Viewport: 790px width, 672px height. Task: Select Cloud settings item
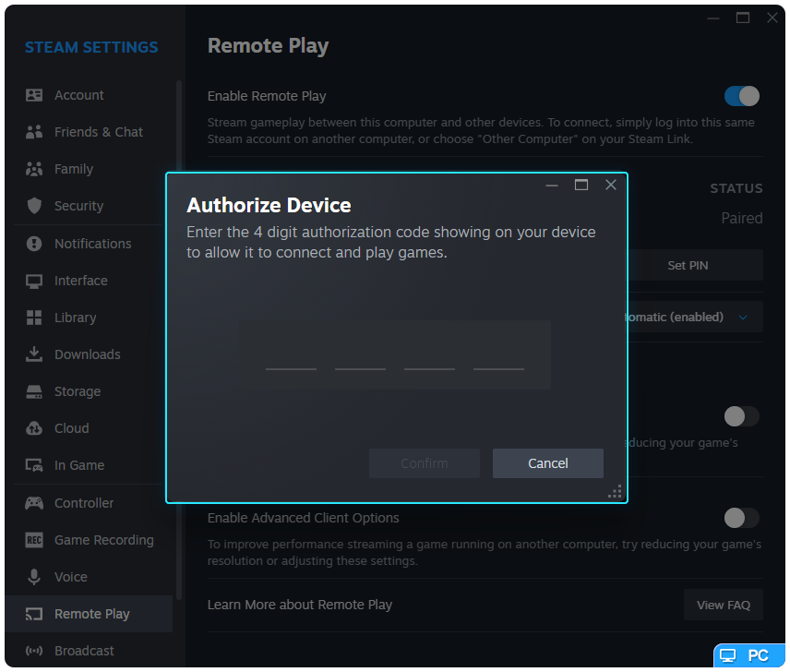[89, 428]
